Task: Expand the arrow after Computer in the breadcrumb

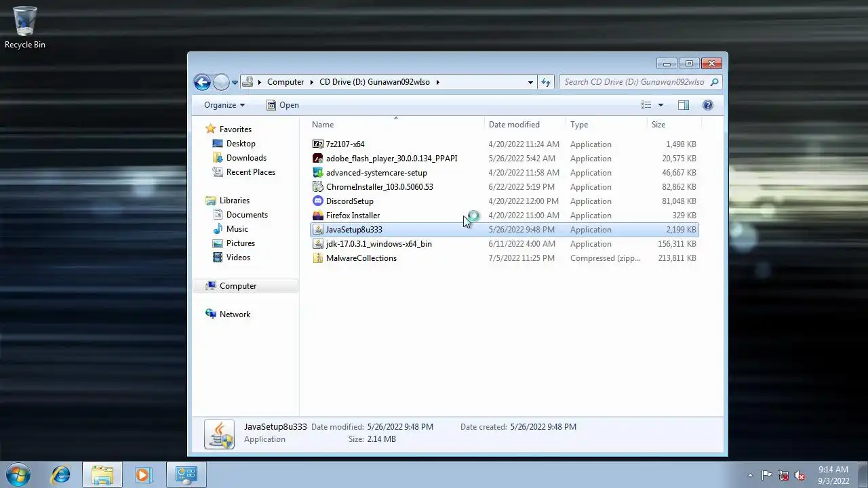Action: pos(312,82)
